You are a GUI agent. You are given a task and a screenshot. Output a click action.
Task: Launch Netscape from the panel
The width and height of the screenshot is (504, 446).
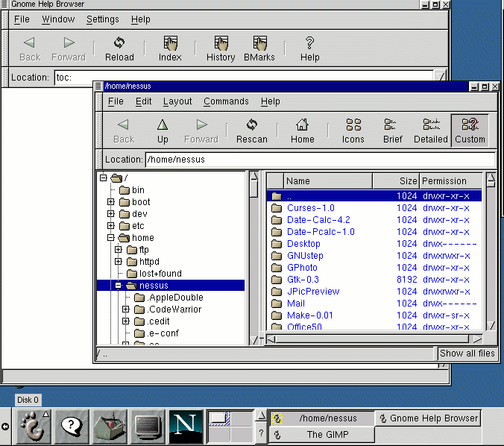pyautogui.click(x=186, y=427)
